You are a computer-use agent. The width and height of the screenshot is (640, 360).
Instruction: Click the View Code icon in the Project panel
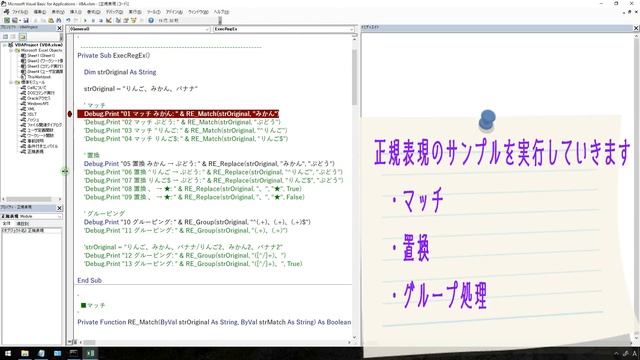coord(5,37)
